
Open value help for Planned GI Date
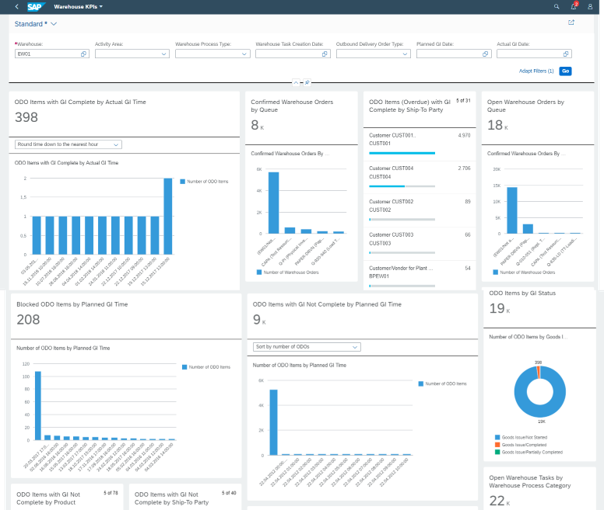click(485, 54)
